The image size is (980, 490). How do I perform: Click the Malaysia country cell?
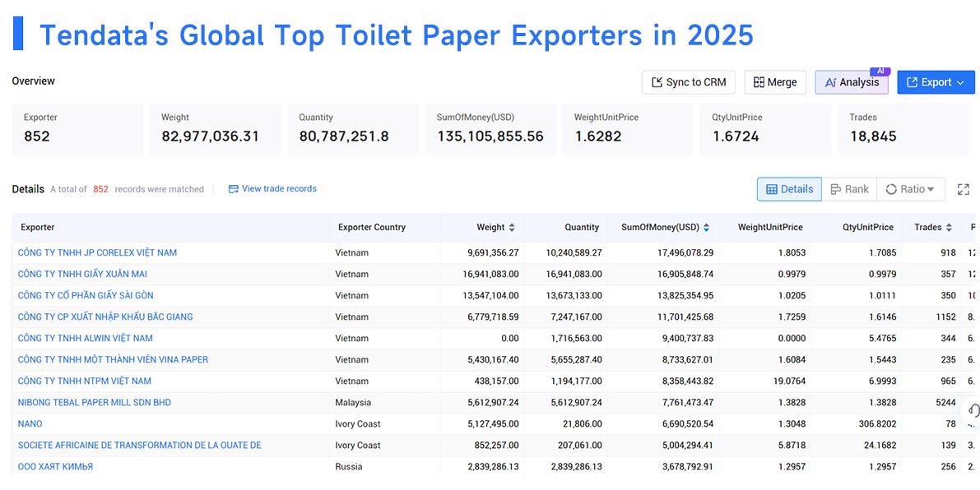tap(353, 403)
